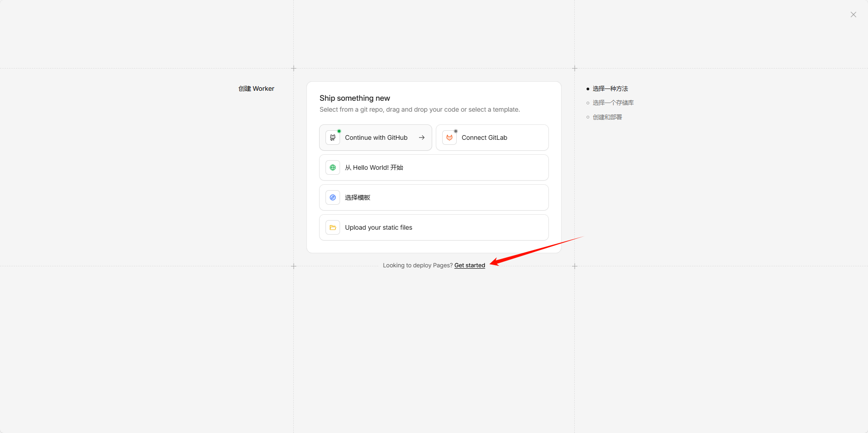Click the 创建 Worker page title

[256, 89]
